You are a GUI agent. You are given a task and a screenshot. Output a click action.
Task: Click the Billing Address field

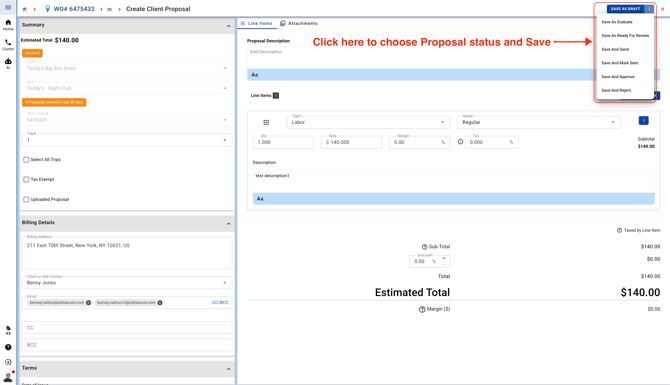pos(127,253)
